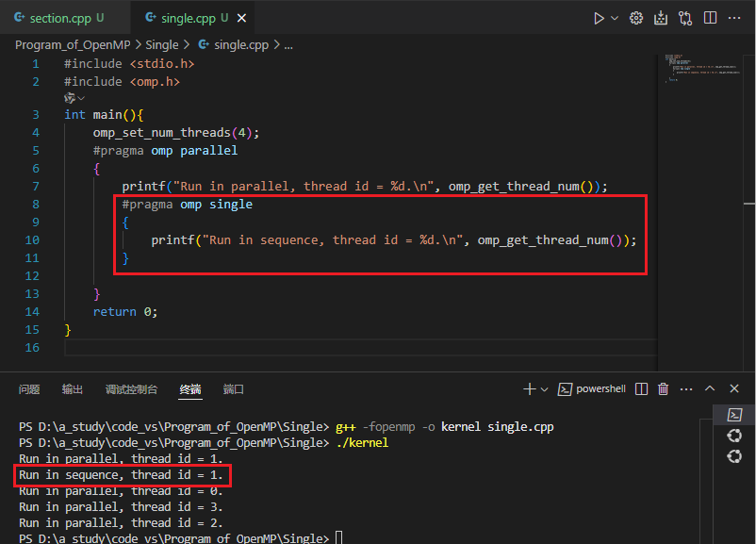Click the "./kernel" command in the terminal
This screenshot has height=544, width=756.
tap(363, 443)
